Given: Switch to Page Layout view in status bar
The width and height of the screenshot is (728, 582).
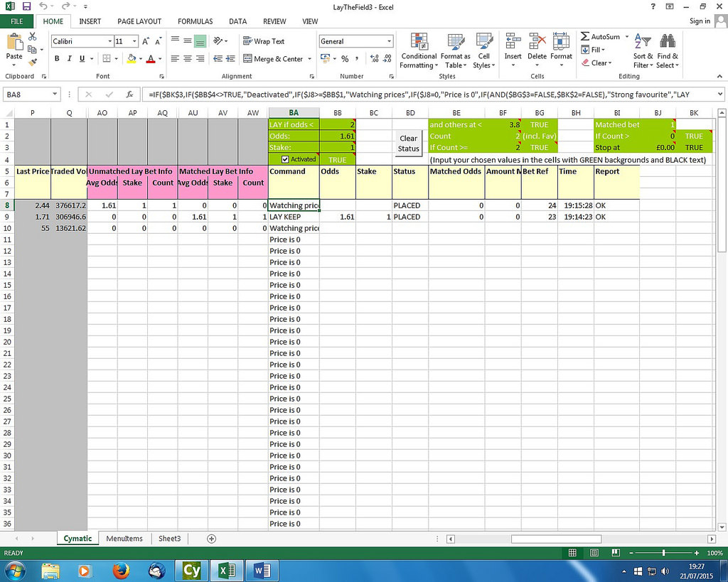Looking at the screenshot, I should click(x=591, y=553).
